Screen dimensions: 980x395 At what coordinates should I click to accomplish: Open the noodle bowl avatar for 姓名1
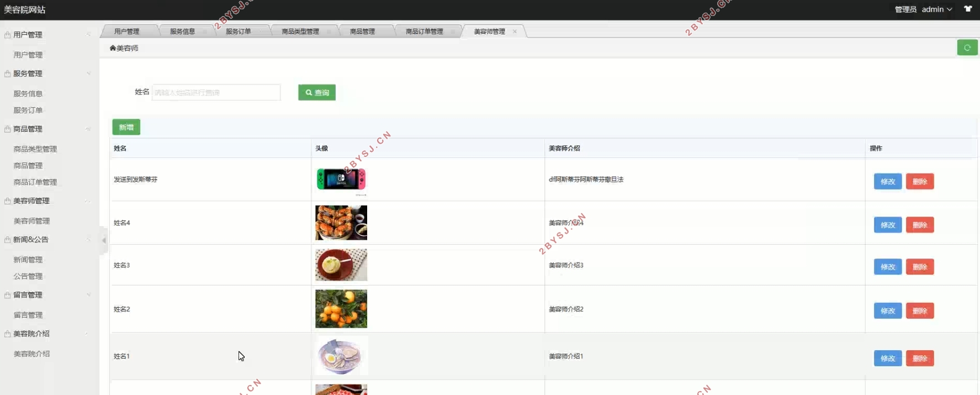click(x=341, y=356)
